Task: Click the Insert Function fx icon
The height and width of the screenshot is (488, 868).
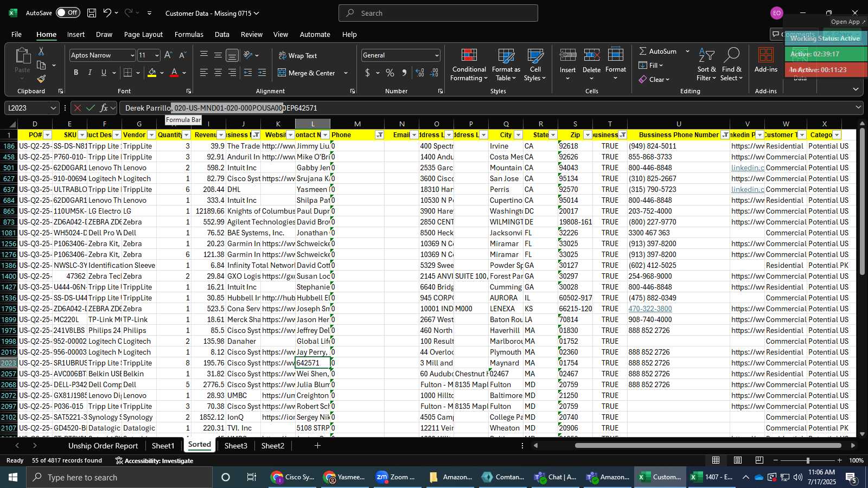Action: 104,108
